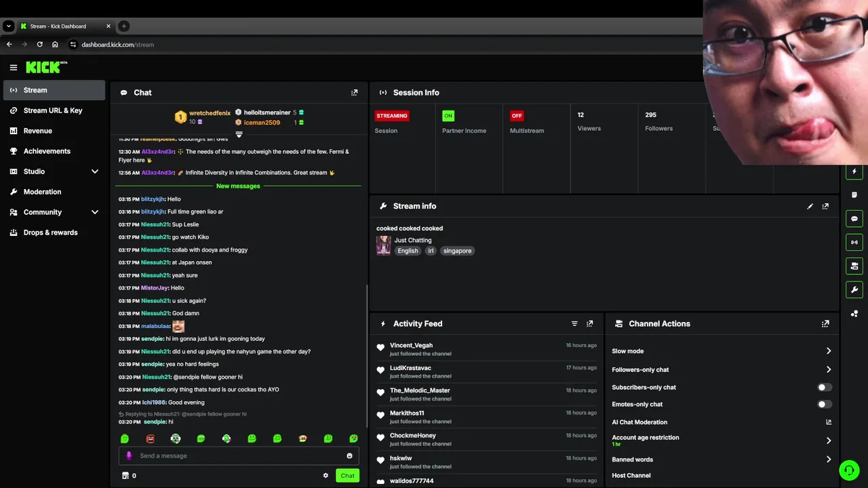Toggle Subscribers-only chat
The width and height of the screenshot is (868, 488).
pos(825,387)
